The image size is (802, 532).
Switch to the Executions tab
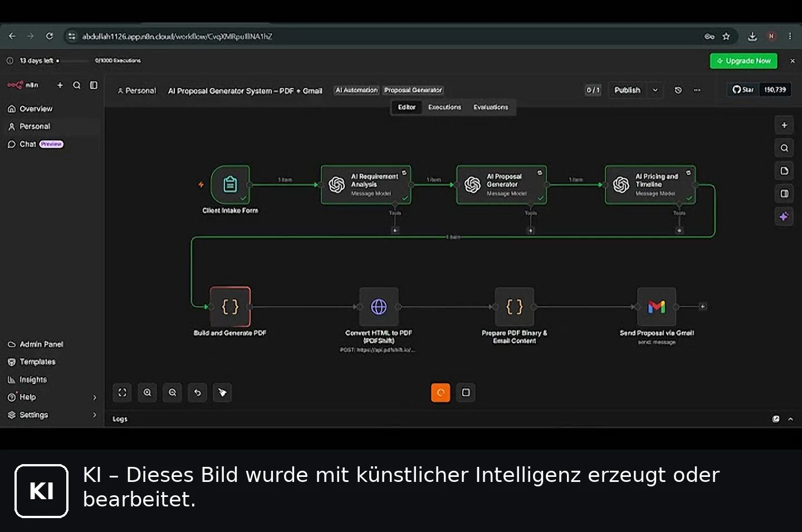pos(444,107)
